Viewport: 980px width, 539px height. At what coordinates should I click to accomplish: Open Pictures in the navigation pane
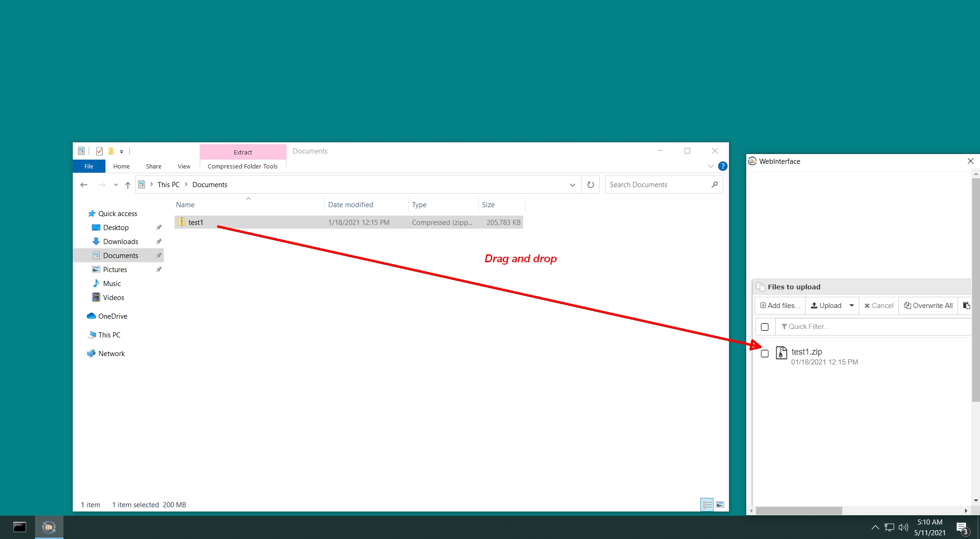point(115,270)
